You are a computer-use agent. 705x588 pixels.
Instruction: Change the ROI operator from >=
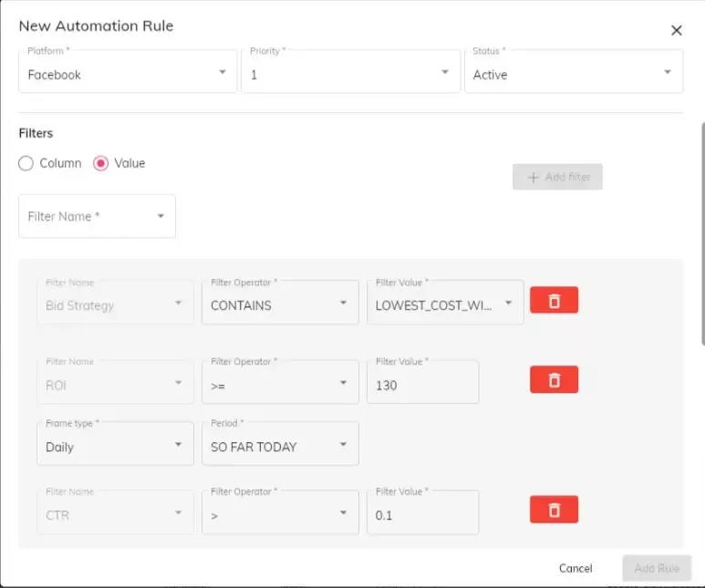pos(279,385)
